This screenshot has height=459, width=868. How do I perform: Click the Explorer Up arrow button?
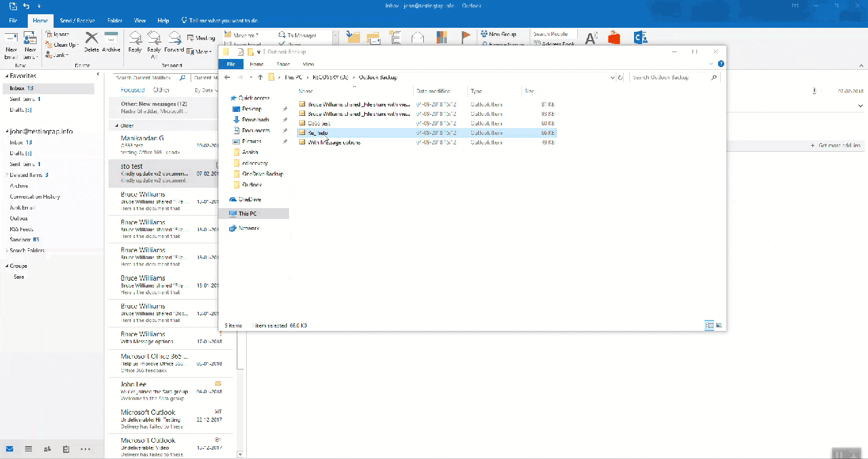pos(260,77)
